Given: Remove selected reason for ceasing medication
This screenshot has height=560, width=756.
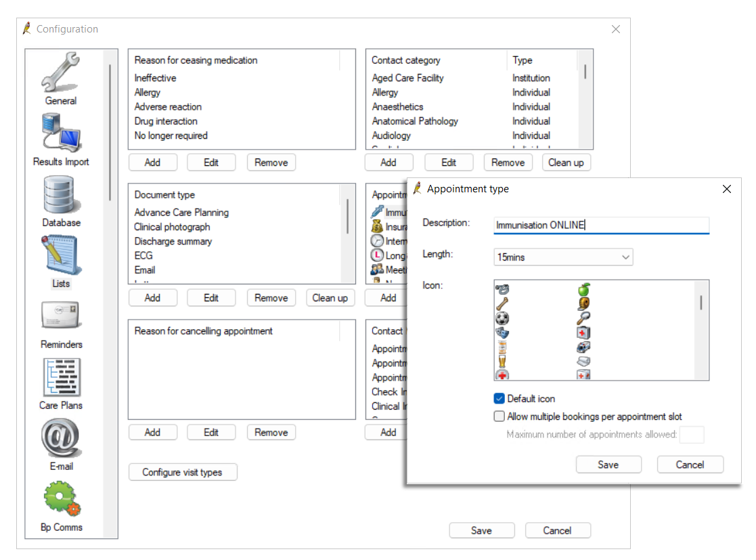Looking at the screenshot, I should coord(271,163).
